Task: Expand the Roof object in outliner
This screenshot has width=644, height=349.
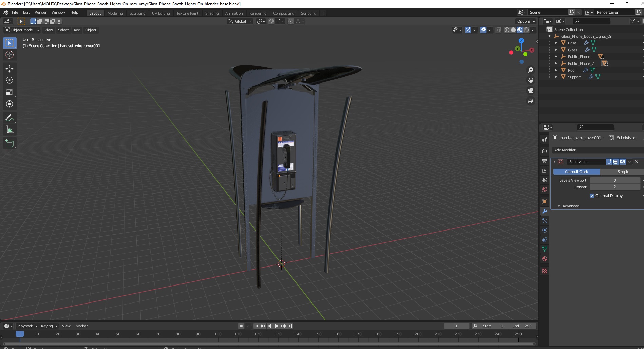Action: tap(556, 70)
